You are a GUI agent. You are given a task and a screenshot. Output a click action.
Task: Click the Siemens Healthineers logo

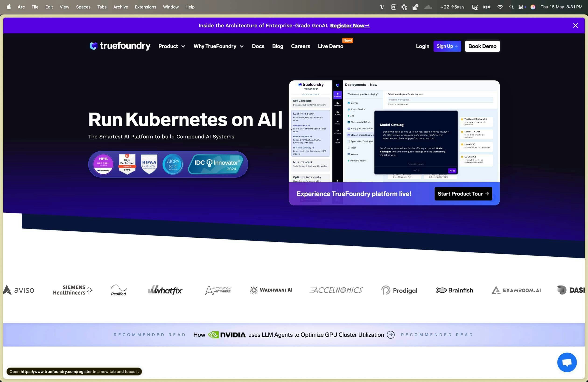(73, 290)
